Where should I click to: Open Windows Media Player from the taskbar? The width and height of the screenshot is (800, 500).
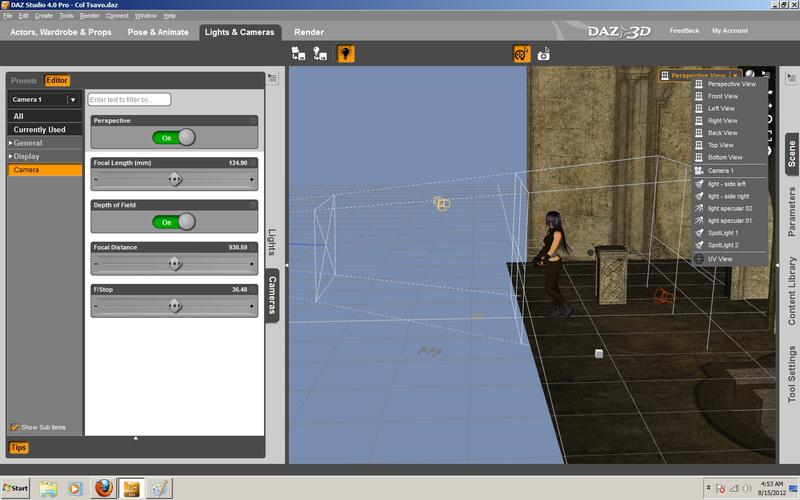74,488
